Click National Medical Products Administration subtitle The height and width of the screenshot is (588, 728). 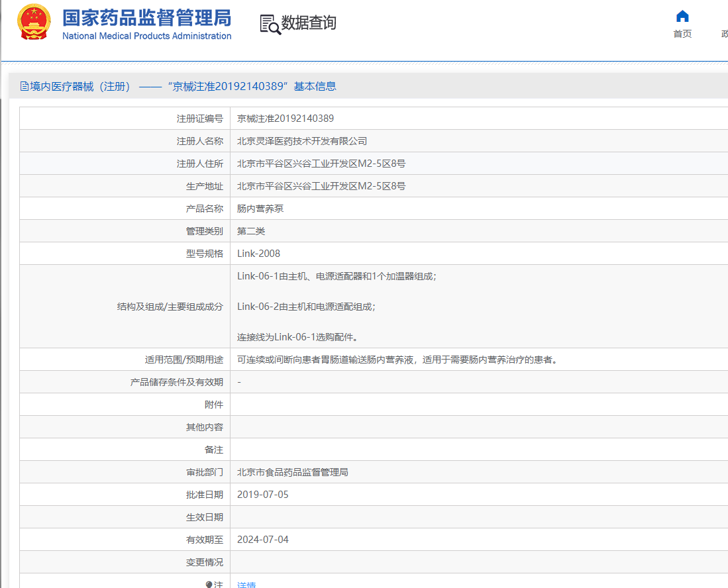(x=146, y=36)
